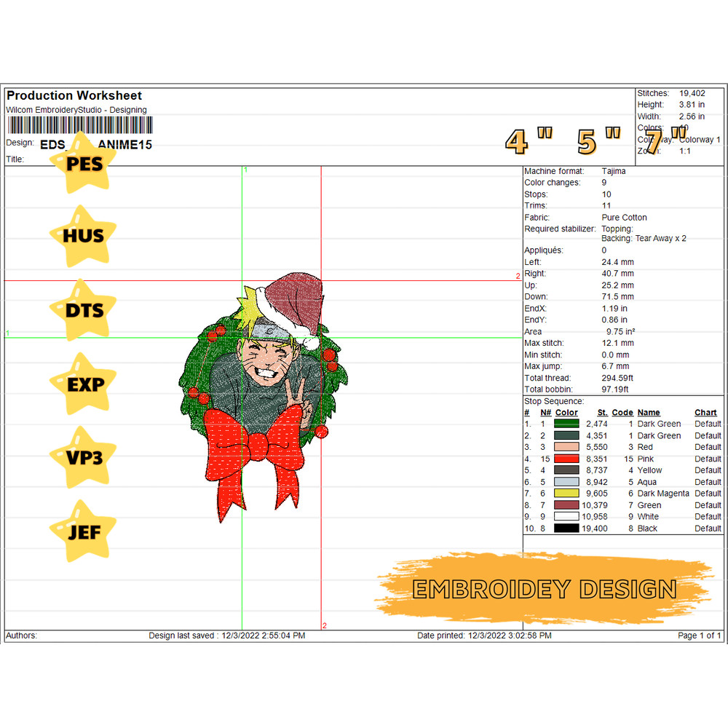Click the barcode under the worksheet title

(79, 125)
